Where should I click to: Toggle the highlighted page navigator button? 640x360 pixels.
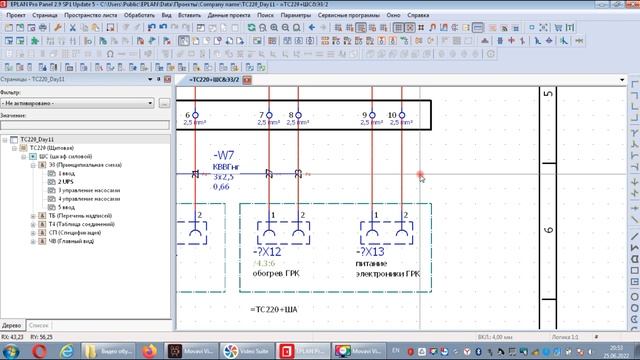click(184, 41)
